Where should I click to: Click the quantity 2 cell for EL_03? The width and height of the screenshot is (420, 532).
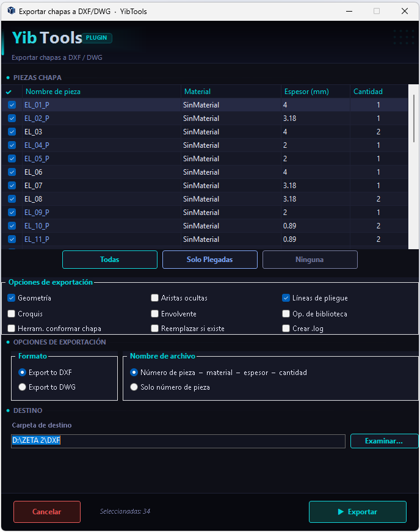point(378,132)
